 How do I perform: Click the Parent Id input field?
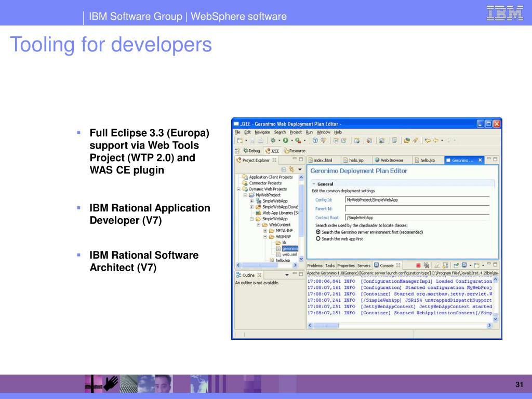pyautogui.click(x=417, y=209)
